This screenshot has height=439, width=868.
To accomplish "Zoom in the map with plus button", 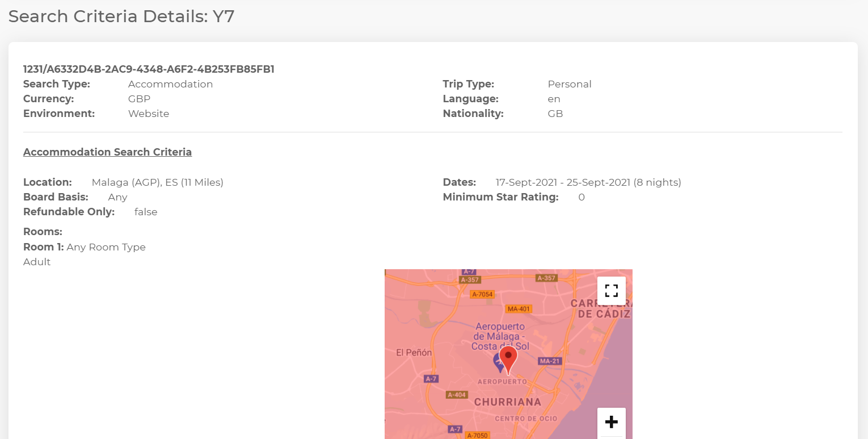I will click(611, 422).
